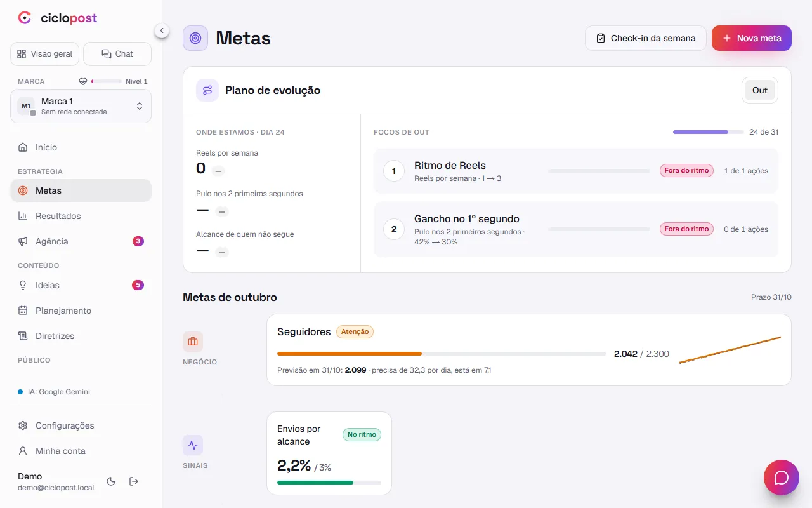Switch to the Chat tab

117,54
